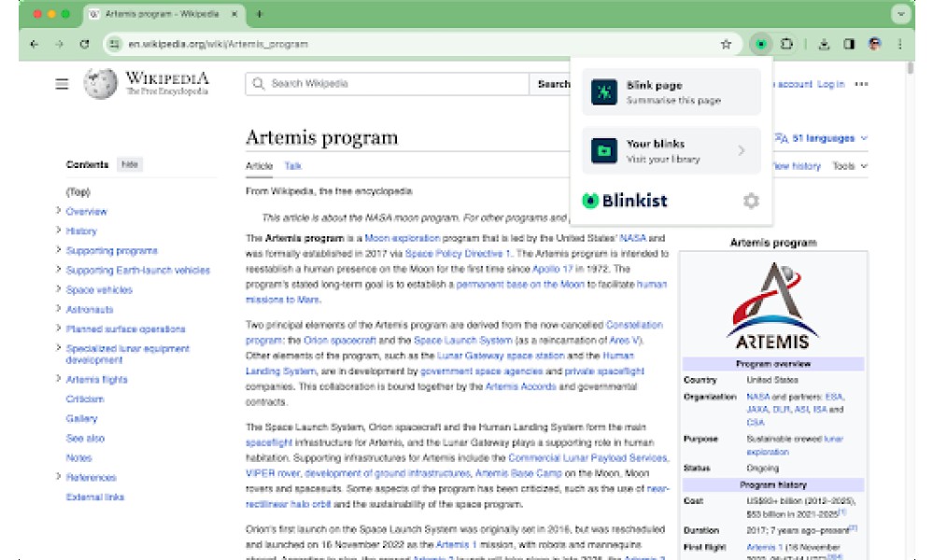Viewport: 934px width, 560px height.
Task: Open the Artemis Accords link
Action: point(520,386)
